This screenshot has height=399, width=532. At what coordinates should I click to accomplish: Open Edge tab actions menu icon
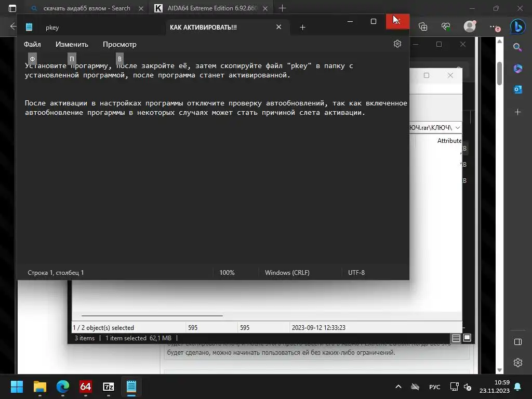click(12, 8)
